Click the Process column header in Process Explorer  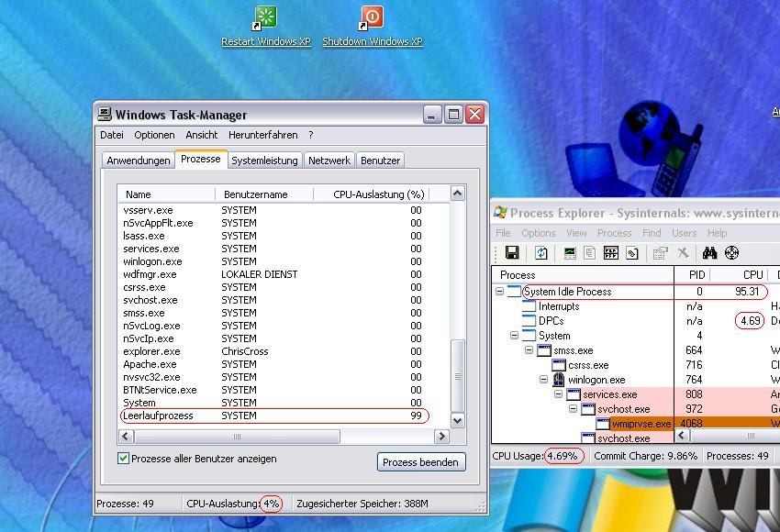click(583, 275)
